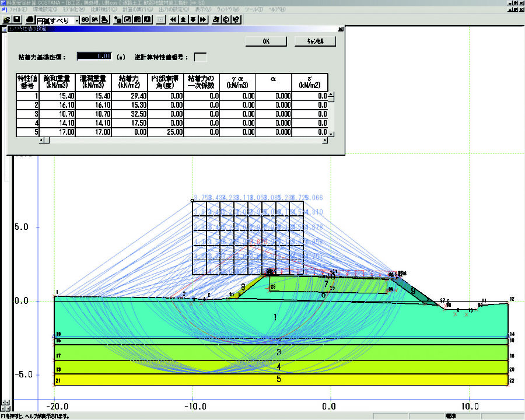525x420 pixels.
Task: Click the 湿潤重量 (kN/m3) column header
Action: click(x=93, y=82)
